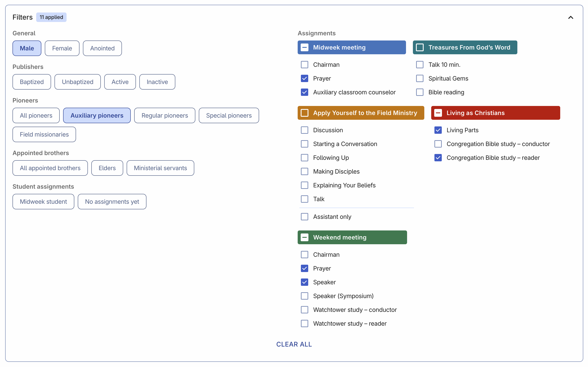The width and height of the screenshot is (588, 367).
Task: Enable the Spiritual Gems checkbox
Action: 420,78
